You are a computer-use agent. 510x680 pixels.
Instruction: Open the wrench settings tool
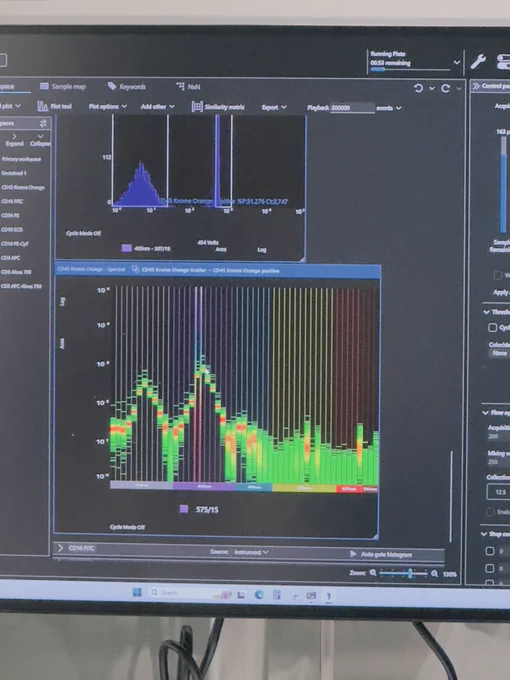(x=478, y=62)
